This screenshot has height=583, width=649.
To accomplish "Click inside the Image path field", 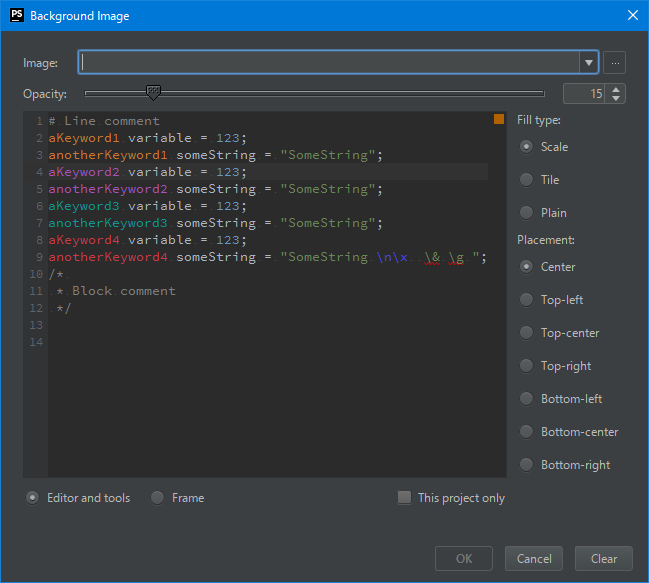I will click(x=330, y=62).
